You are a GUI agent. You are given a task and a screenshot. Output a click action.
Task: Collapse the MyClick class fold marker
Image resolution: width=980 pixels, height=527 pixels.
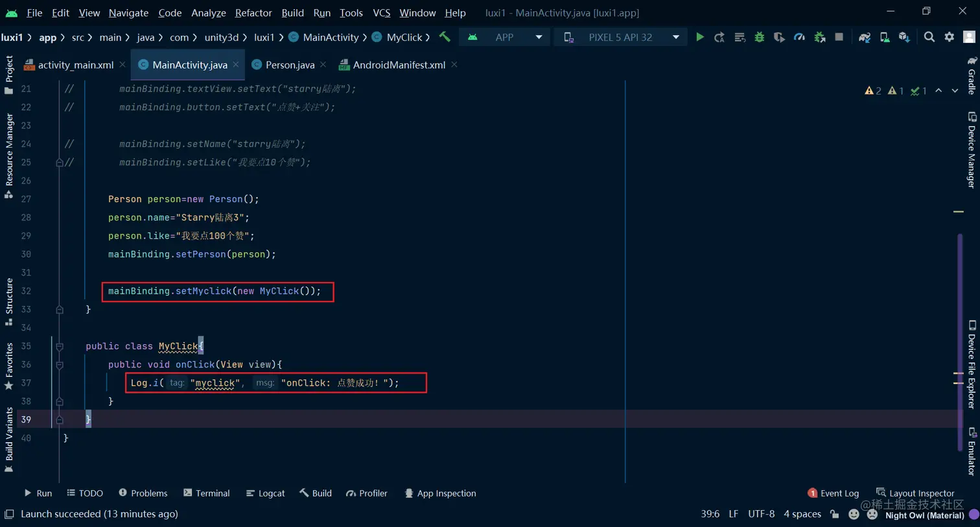(x=60, y=347)
